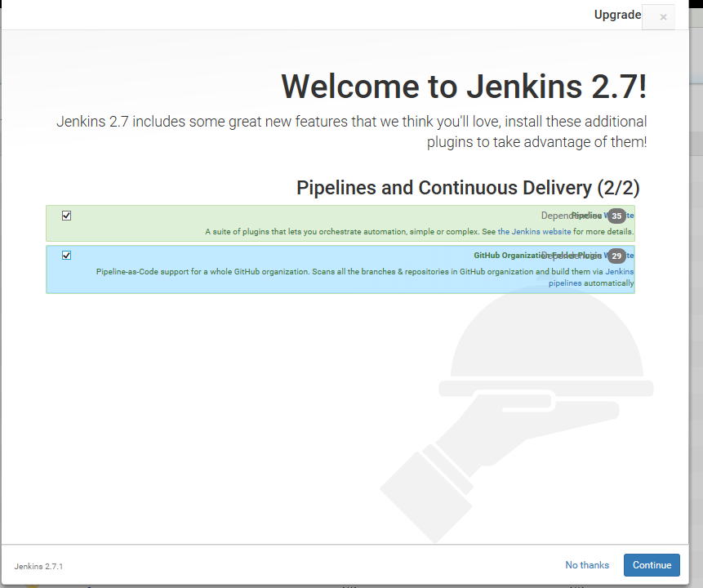Open the Website link on the GitHub plugin row
This screenshot has height=588, width=703.
630,255
